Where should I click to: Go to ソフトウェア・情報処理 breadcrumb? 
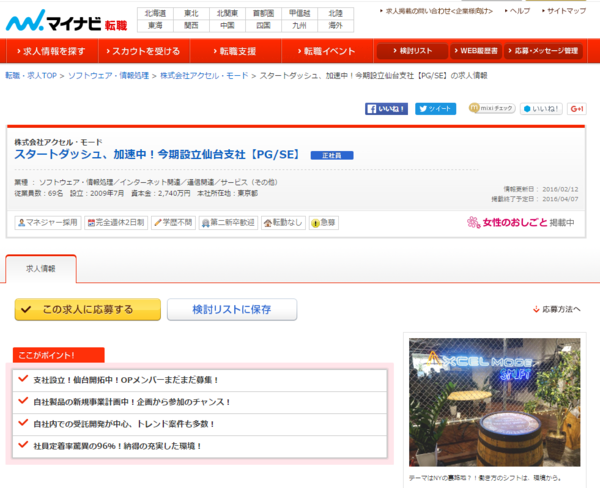(x=108, y=75)
